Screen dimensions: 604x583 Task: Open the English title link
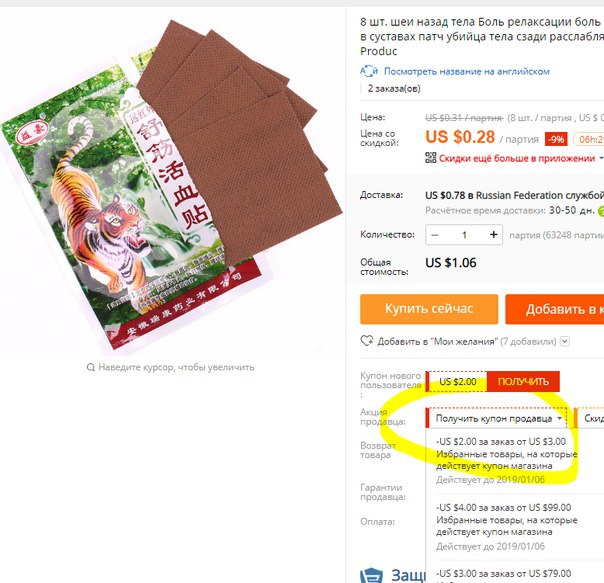coord(466,71)
